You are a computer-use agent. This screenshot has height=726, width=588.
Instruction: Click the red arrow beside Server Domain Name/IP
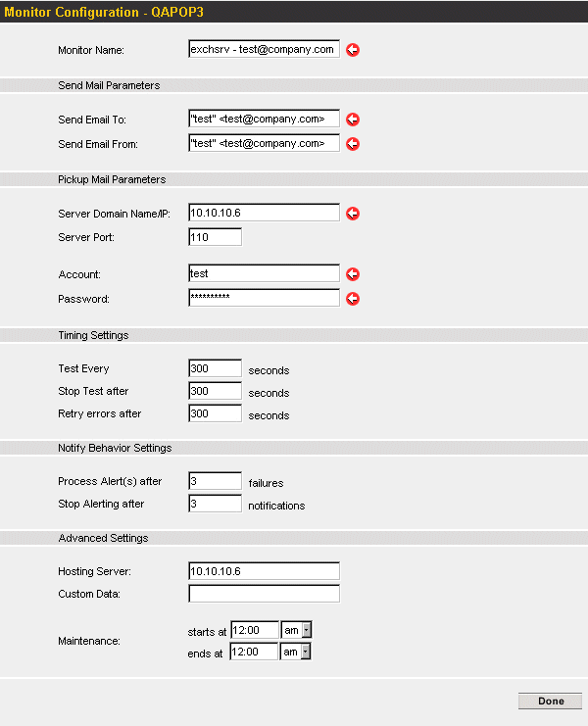353,214
